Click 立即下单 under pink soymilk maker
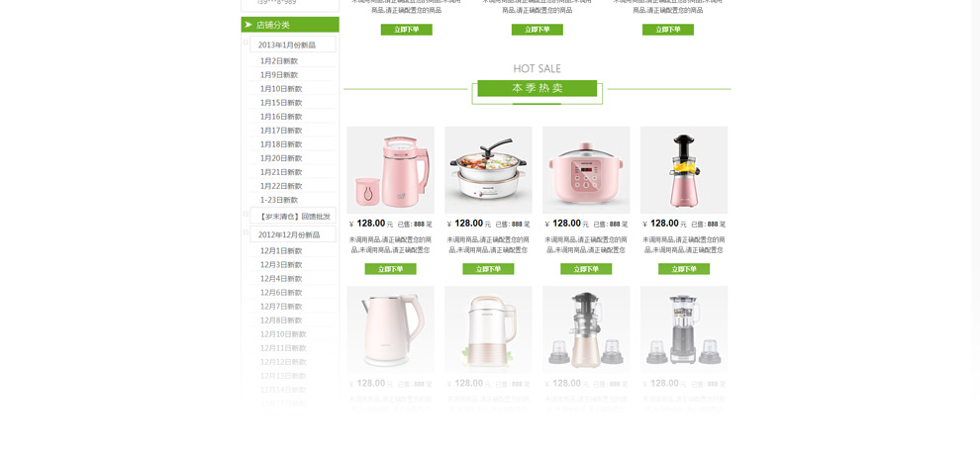980x457 pixels. coord(391,269)
